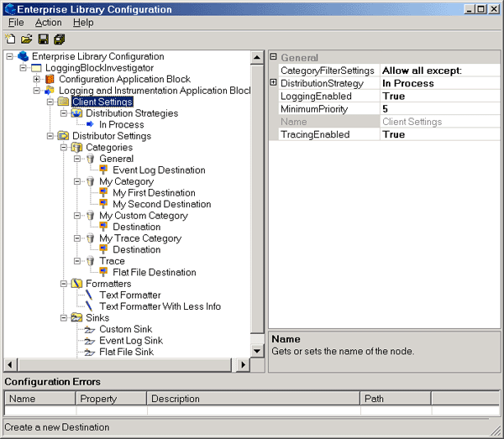Screen dimensions: 504x439
Task: Click the Name property value field
Action: (439, 122)
